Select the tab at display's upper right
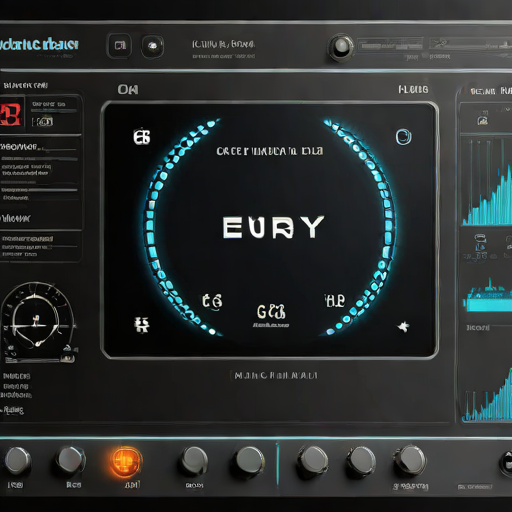Viewport: 512px width, 512px height. coord(413,89)
